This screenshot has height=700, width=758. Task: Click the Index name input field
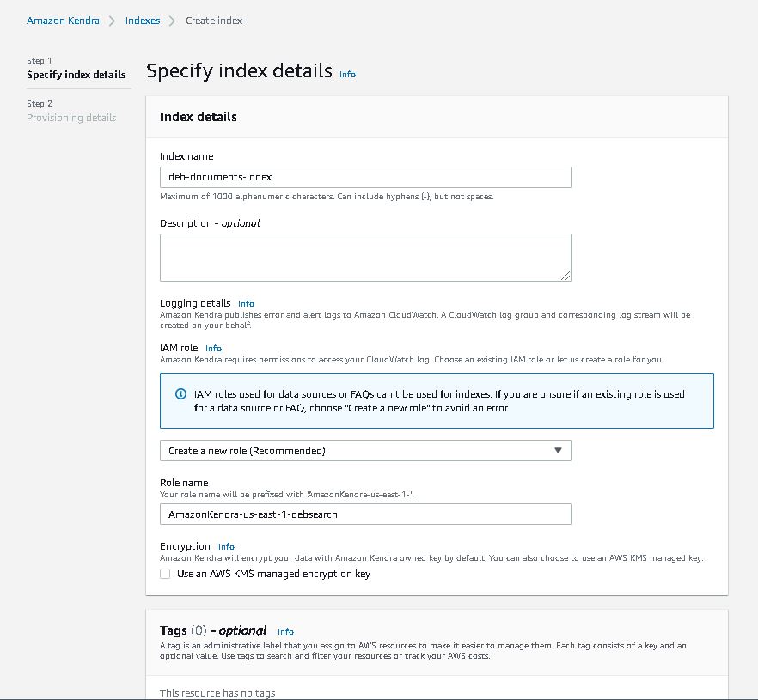click(x=365, y=177)
